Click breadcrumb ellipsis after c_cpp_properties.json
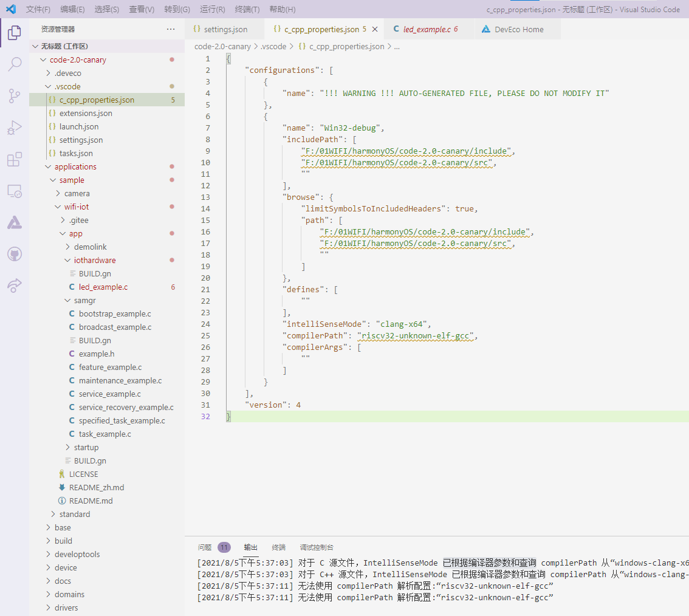Screen dimensions: 689x616 [x=397, y=47]
